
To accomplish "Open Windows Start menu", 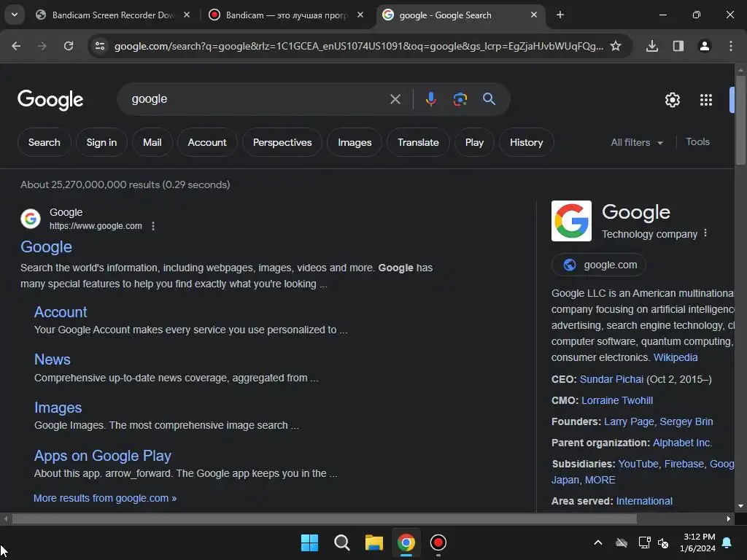I will [309, 542].
